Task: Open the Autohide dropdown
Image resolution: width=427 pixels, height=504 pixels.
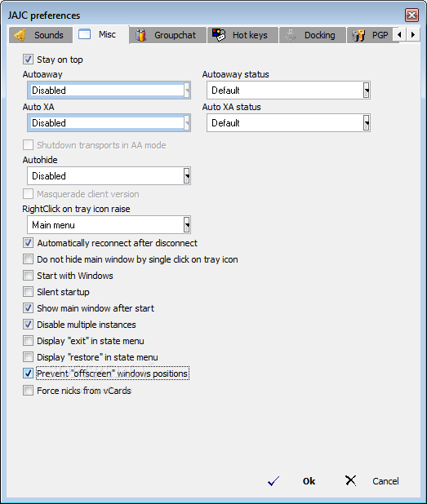Action: point(109,176)
